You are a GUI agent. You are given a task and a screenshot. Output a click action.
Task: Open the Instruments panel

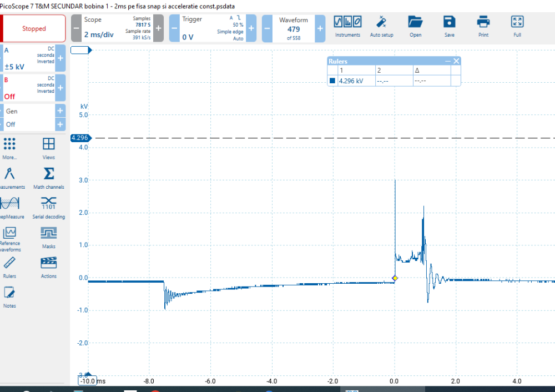347,27
